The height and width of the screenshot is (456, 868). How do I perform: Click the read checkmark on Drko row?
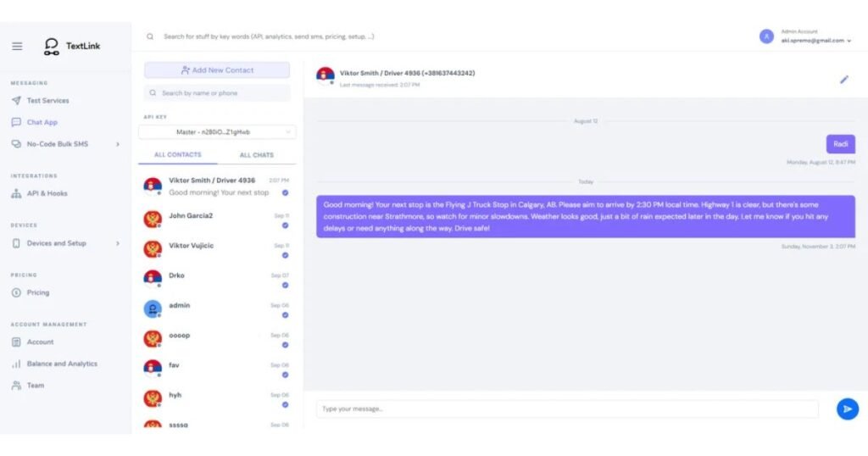point(285,285)
